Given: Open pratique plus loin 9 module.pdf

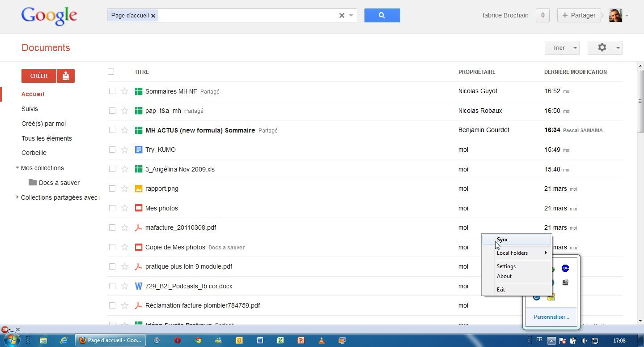Looking at the screenshot, I should pos(189,266).
